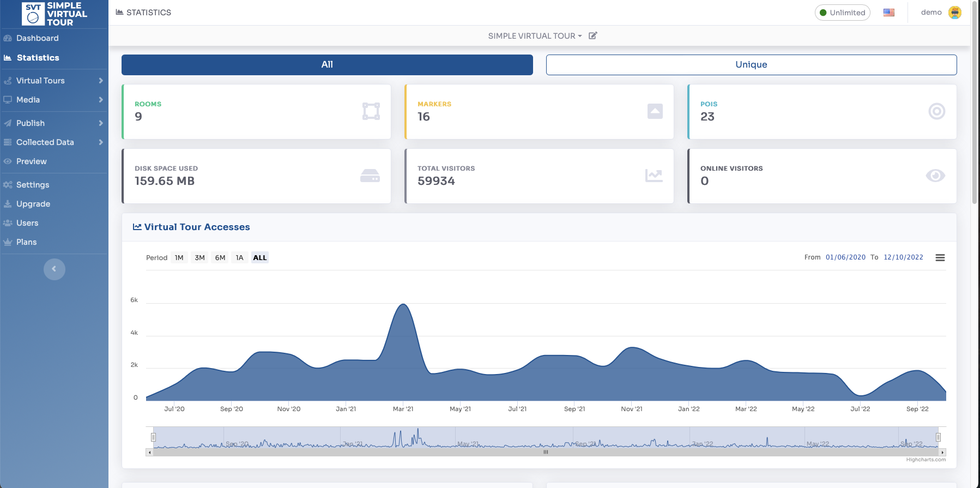Select the 1M period range
Image resolution: width=980 pixels, height=488 pixels.
tap(179, 257)
